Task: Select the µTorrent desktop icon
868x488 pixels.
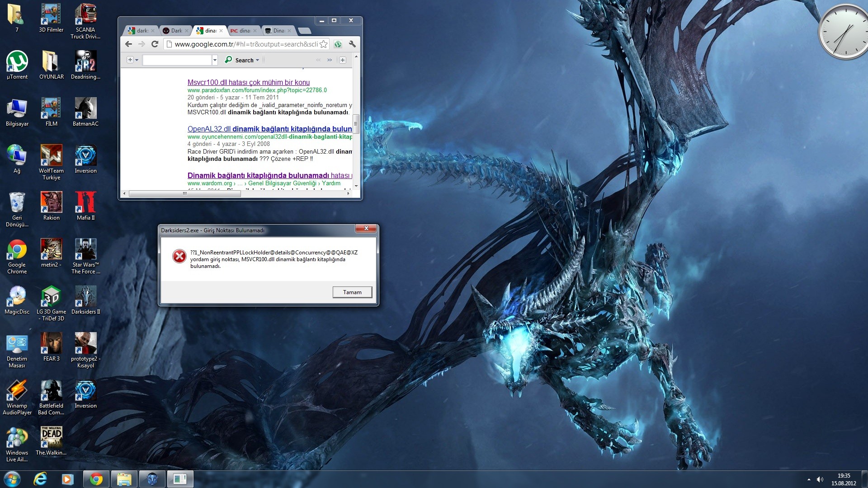Action: point(17,65)
